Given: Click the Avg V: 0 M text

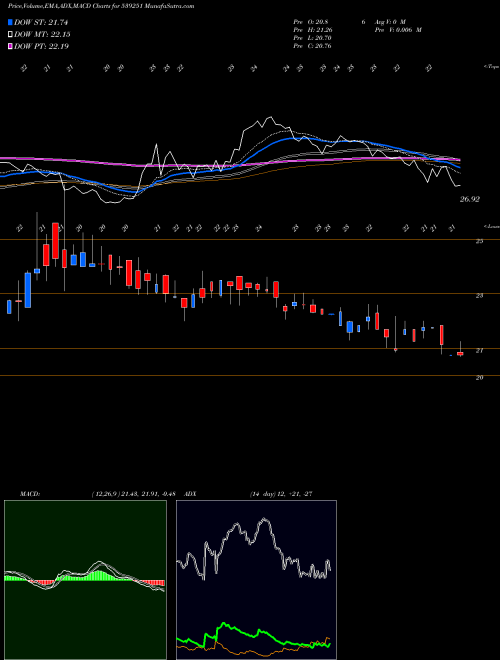Looking at the screenshot, I should (390, 22).
